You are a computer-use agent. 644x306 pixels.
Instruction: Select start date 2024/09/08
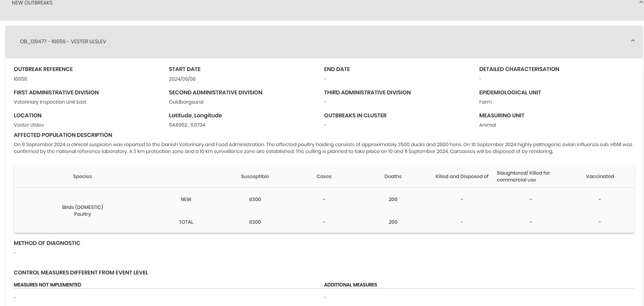coord(182,79)
